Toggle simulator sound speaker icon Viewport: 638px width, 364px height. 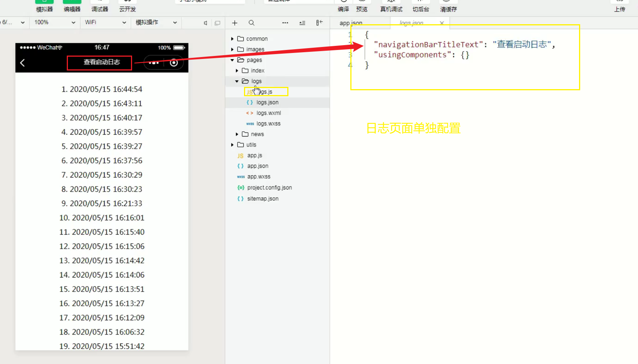205,23
